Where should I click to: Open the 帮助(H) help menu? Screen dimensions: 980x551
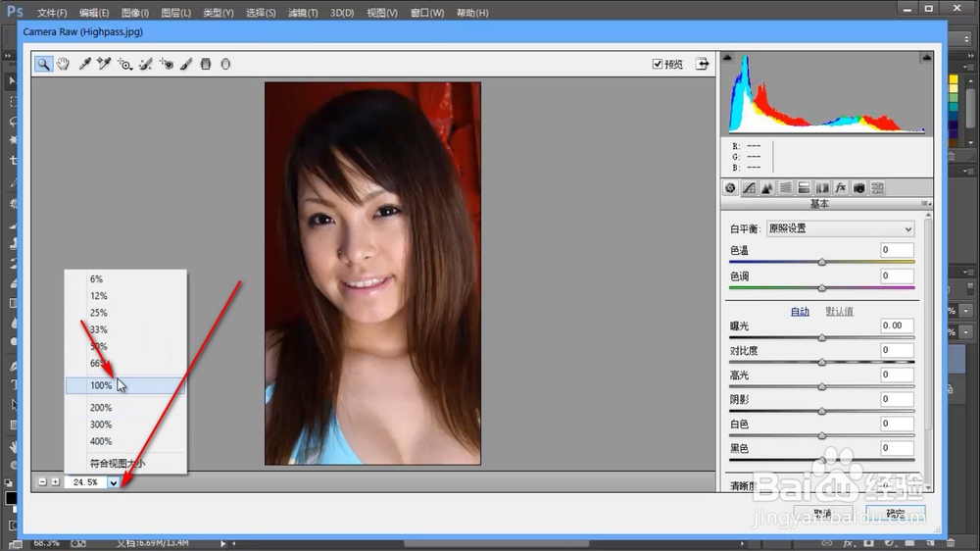coord(472,13)
